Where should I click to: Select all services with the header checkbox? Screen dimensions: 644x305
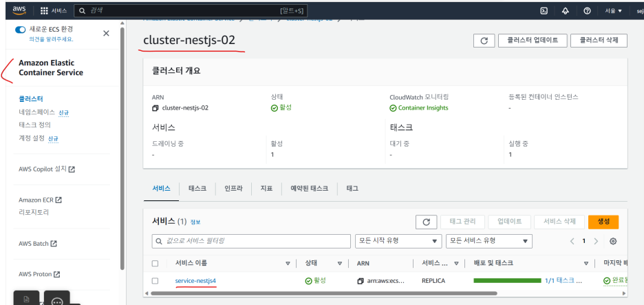coord(155,264)
